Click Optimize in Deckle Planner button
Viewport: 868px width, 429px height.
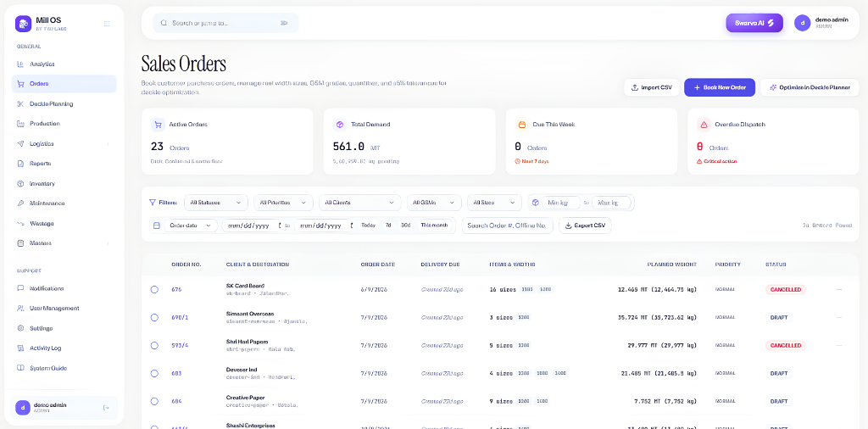click(x=810, y=87)
